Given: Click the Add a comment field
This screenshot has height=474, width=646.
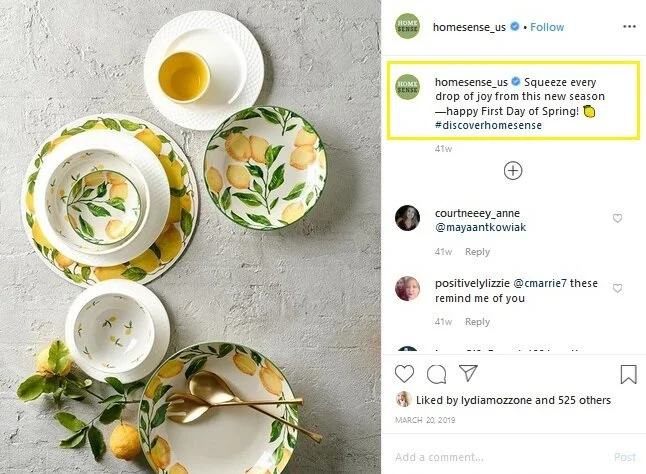Looking at the screenshot, I should tap(499, 457).
